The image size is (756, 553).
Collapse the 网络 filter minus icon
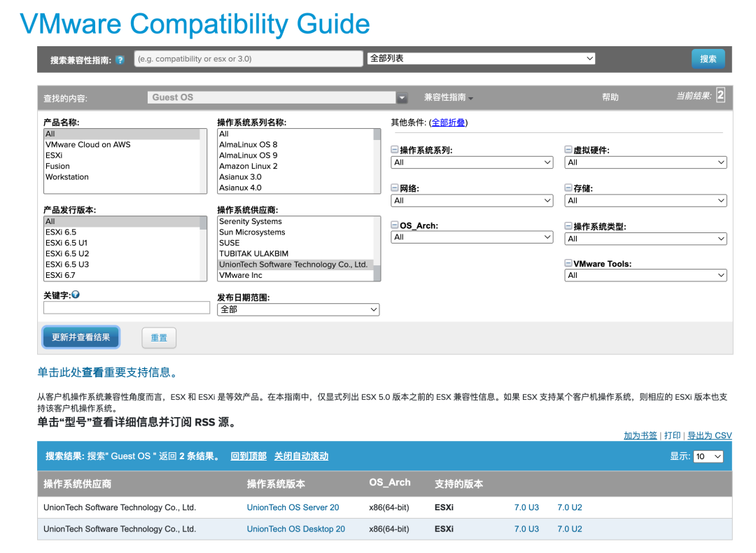point(394,188)
